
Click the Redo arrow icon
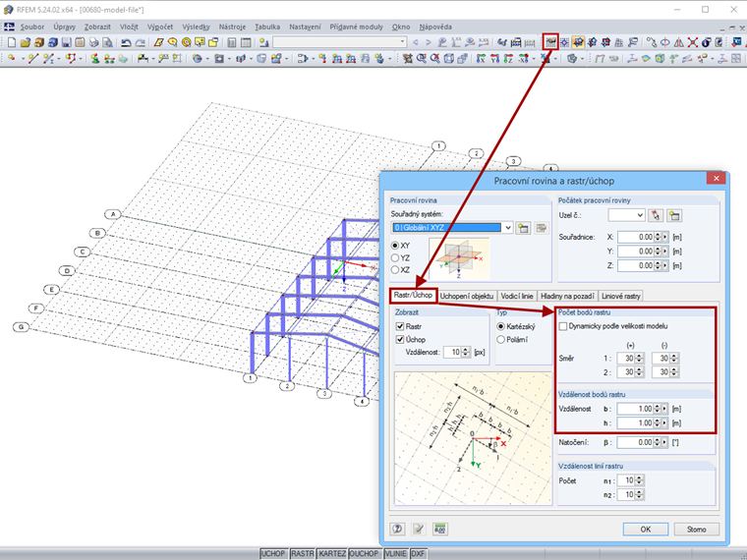click(x=140, y=42)
